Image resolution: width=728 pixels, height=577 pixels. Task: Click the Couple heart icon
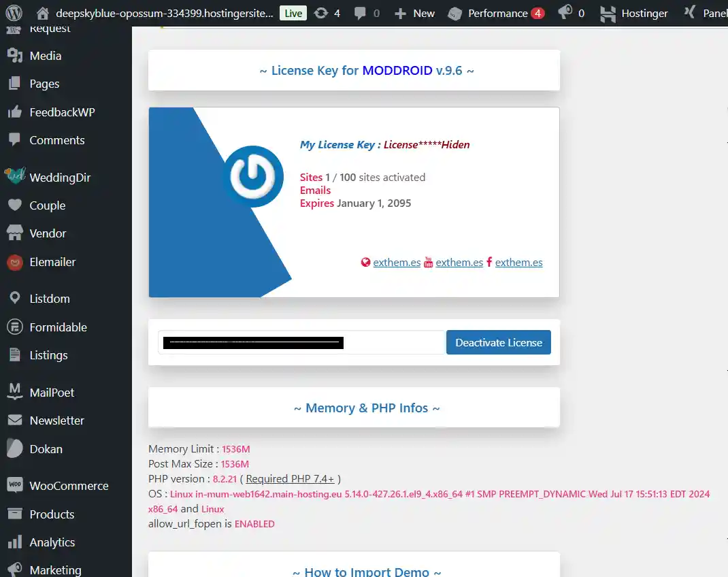coord(15,205)
